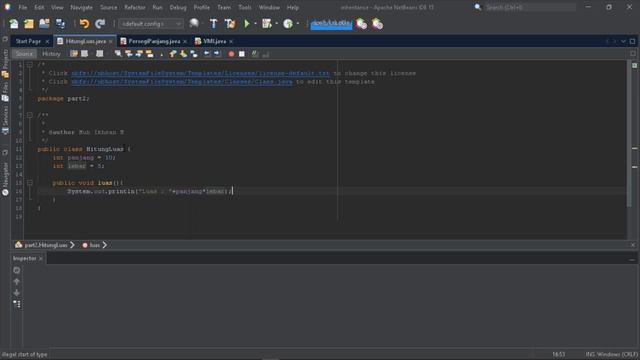Viewport: 640px width, 360px height.
Task: Click in the Search (Ctrl+I) field
Action: pyautogui.click(x=530, y=7)
